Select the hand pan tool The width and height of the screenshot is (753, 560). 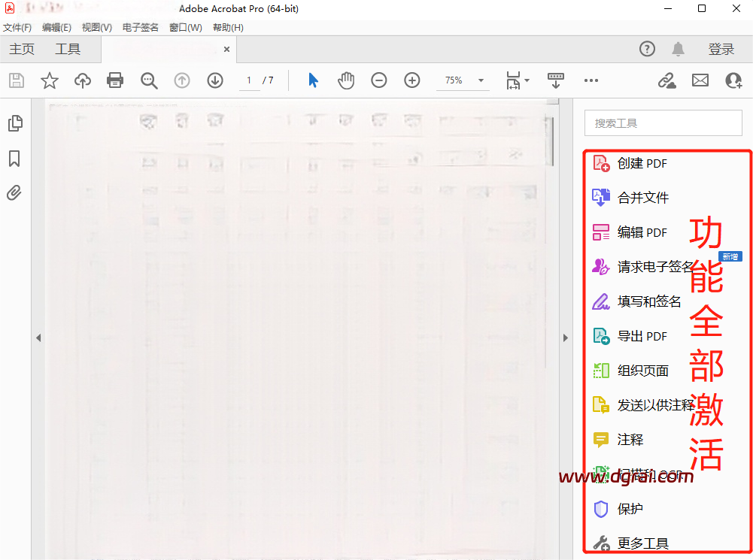point(346,80)
